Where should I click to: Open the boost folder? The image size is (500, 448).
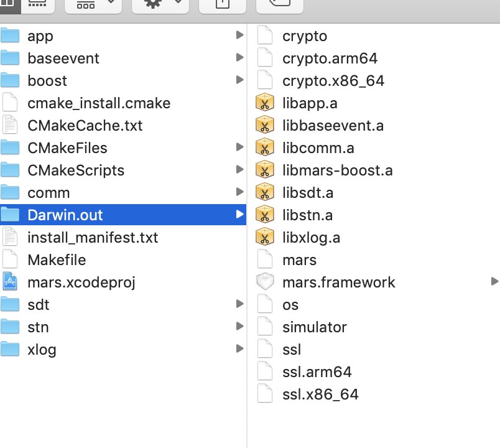point(46,80)
